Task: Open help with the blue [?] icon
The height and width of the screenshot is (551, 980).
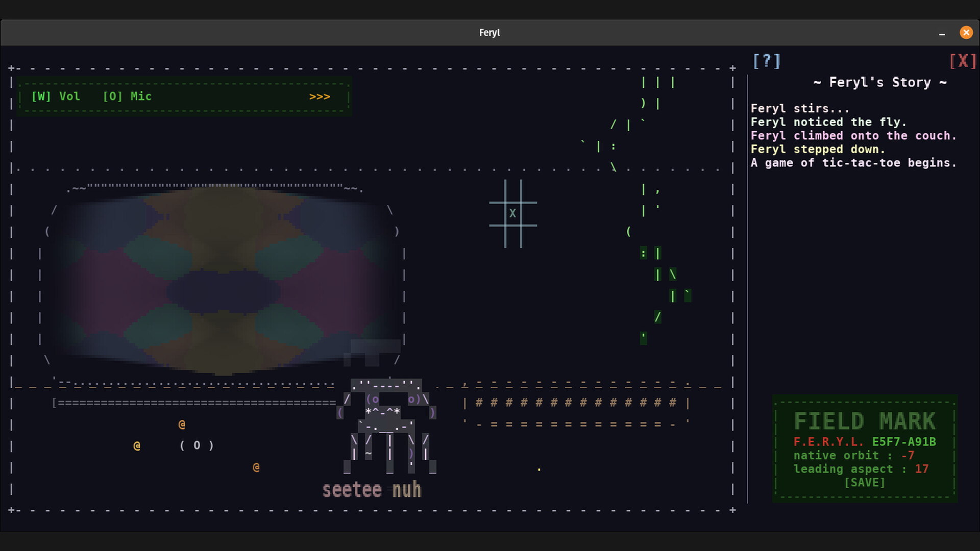Action: 766,61
